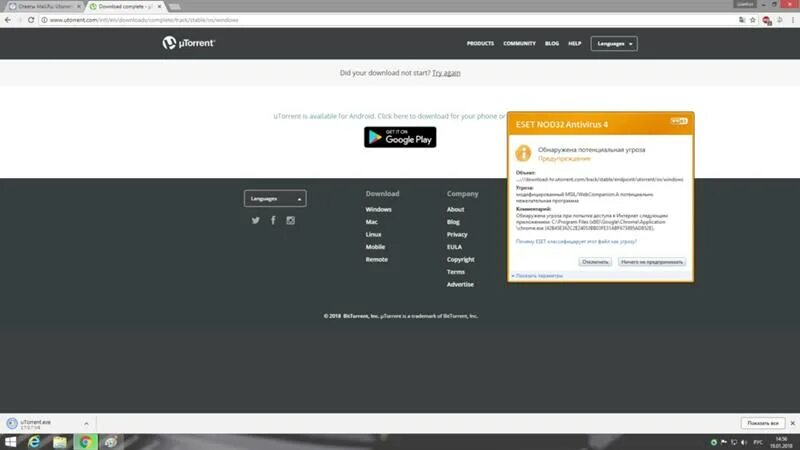This screenshot has width=800, height=450.
Task: Open the BLOG menu item
Action: point(552,43)
